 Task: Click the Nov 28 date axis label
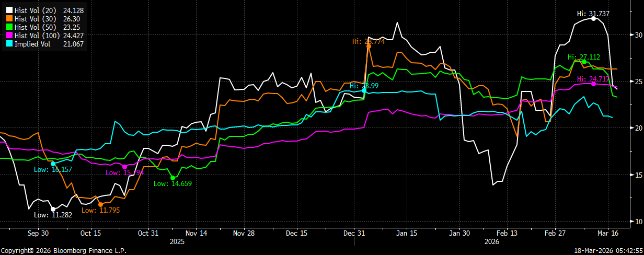click(x=244, y=234)
